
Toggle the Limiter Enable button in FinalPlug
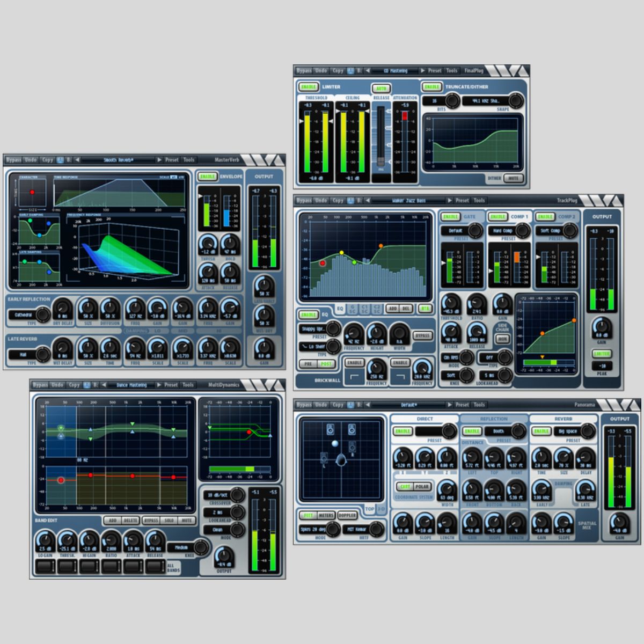309,86
